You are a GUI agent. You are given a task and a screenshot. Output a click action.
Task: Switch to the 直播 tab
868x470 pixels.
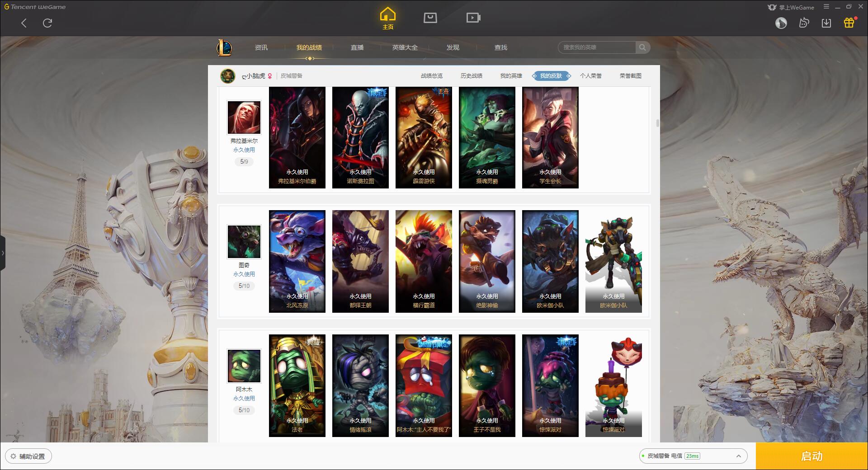pyautogui.click(x=357, y=47)
